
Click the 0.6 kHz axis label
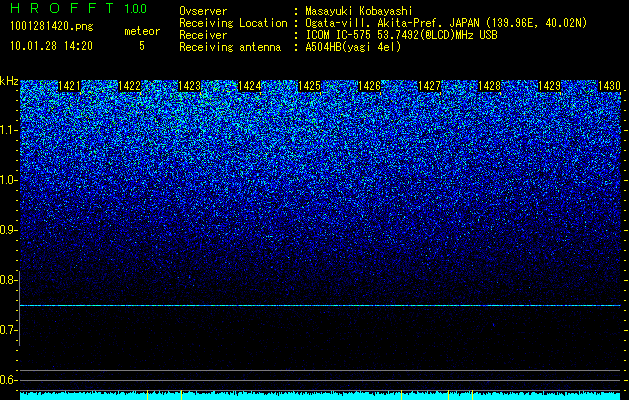click(x=8, y=380)
